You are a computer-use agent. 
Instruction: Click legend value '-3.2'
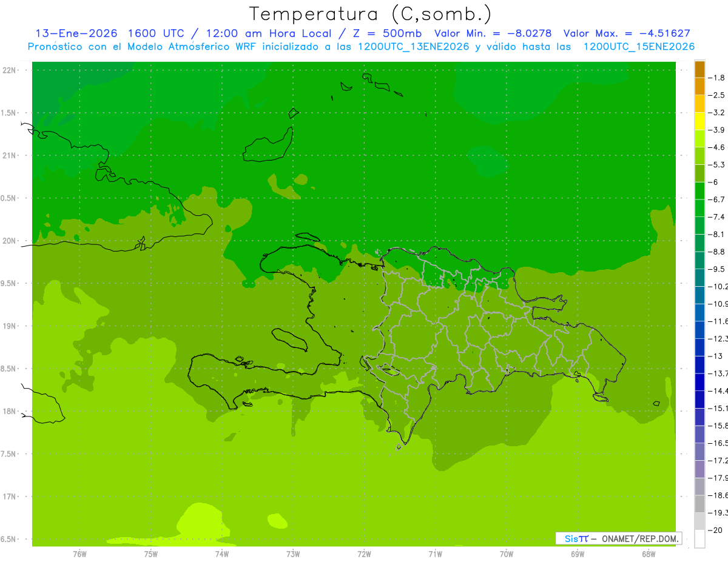point(717,113)
